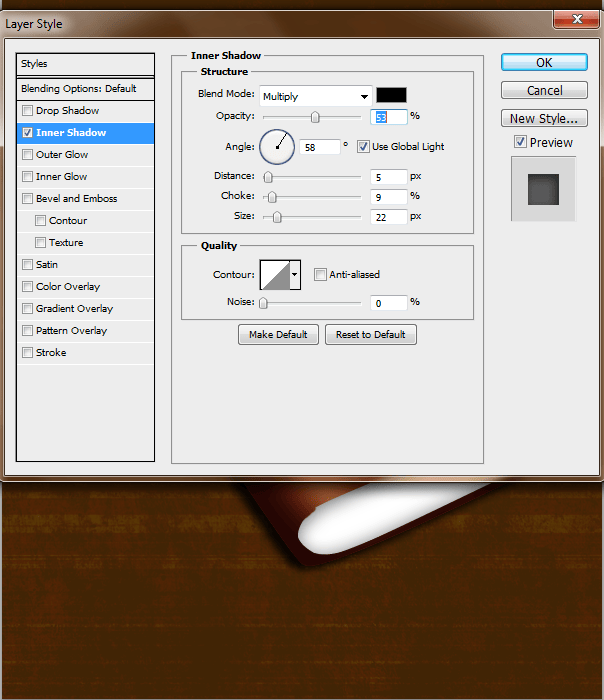This screenshot has width=604, height=700.
Task: Click the black shadow color swatch
Action: 391,96
